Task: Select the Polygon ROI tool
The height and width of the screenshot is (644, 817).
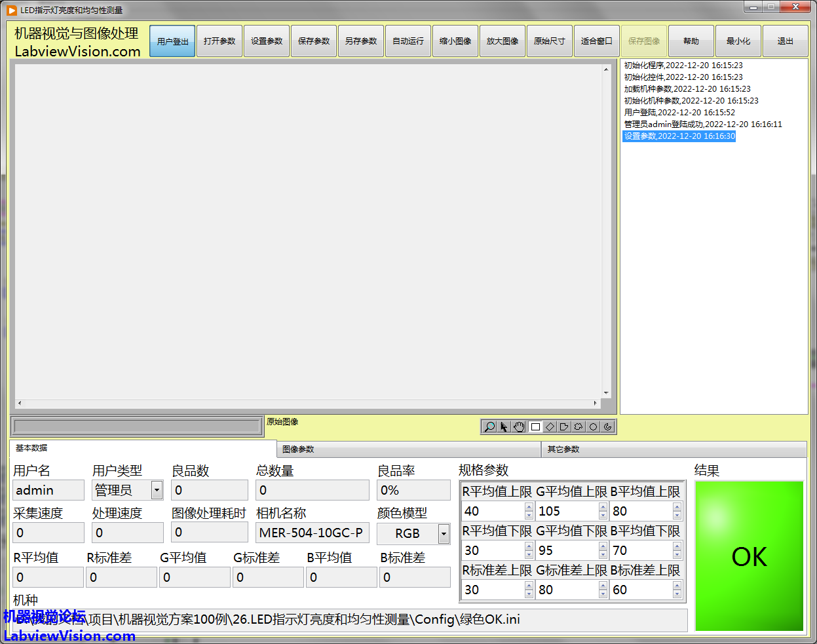Action: [564, 427]
